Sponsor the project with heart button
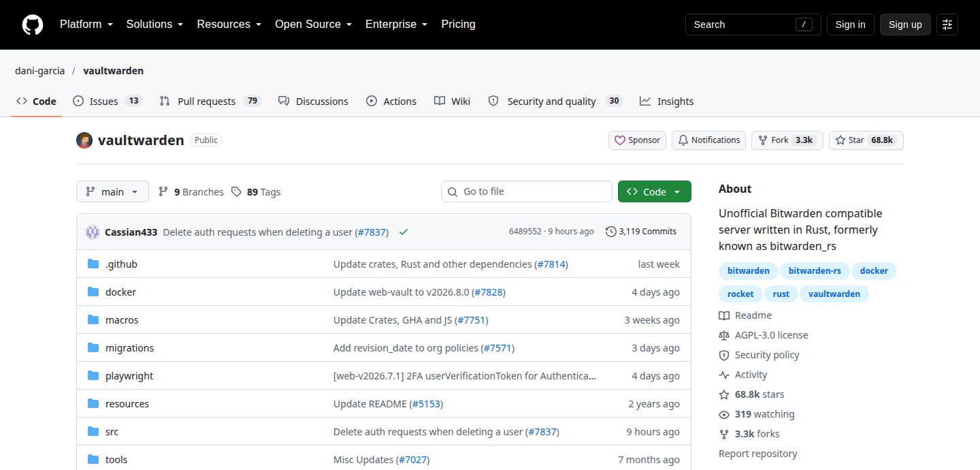980x470 pixels. [x=637, y=140]
